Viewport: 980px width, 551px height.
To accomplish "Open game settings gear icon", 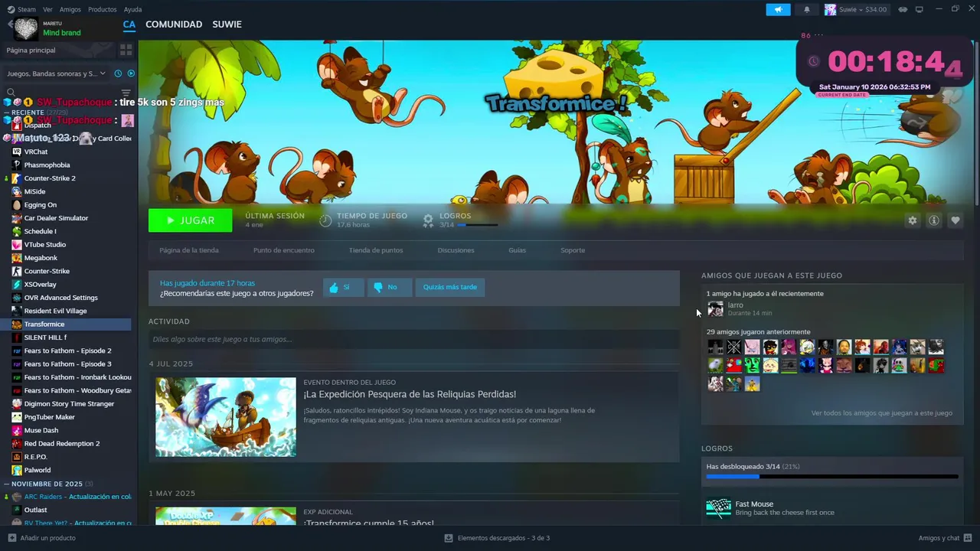I will click(x=912, y=220).
